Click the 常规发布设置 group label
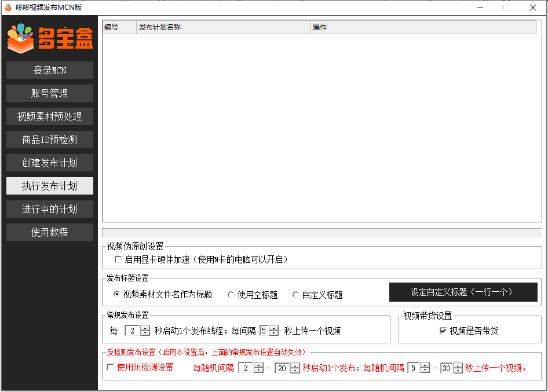 click(x=127, y=315)
